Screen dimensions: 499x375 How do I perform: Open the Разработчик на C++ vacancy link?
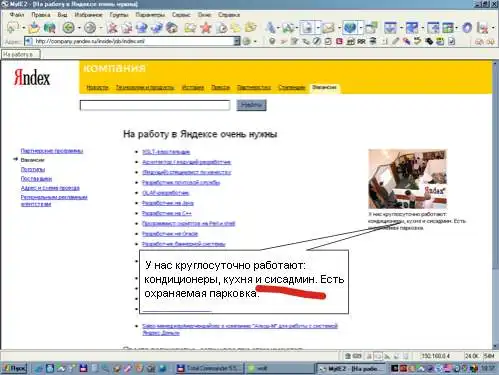[167, 213]
